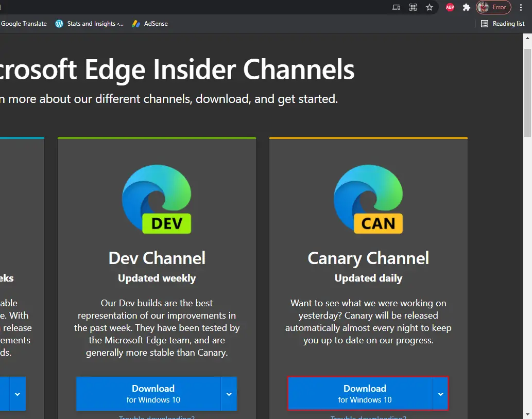Screen dimensions: 532x419
Task: Download Dev Channel for Windows 10
Action: pos(149,394)
